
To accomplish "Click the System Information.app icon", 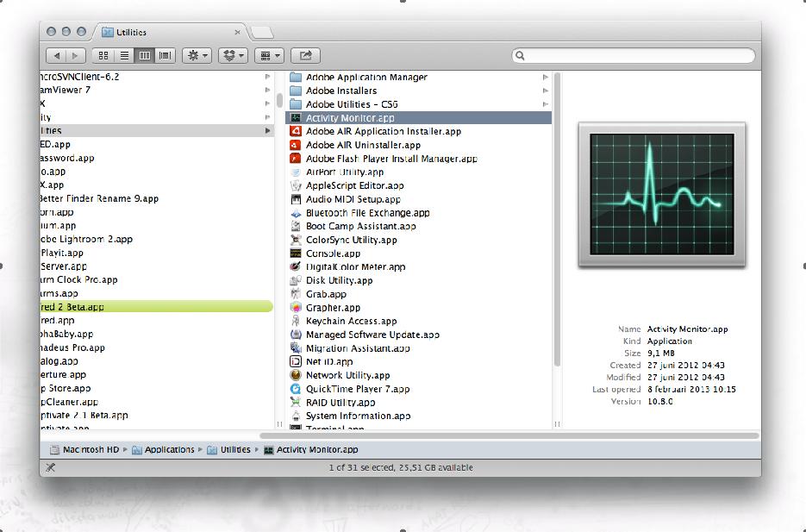I will 296,416.
